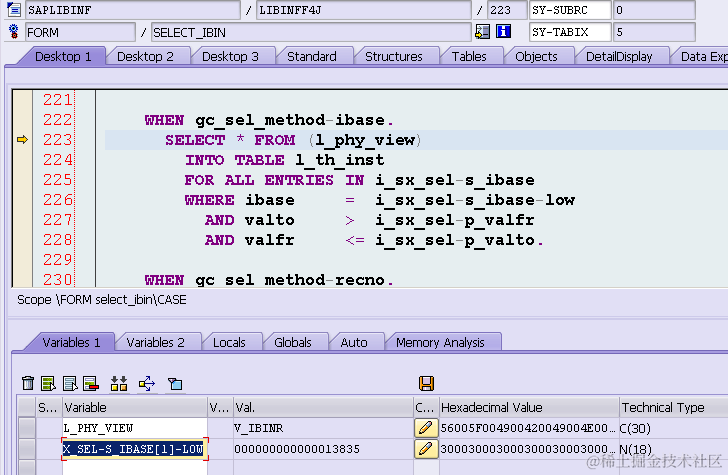Click the Hexadecimal Value column header
Screen dimensions: 728x475
click(529, 407)
